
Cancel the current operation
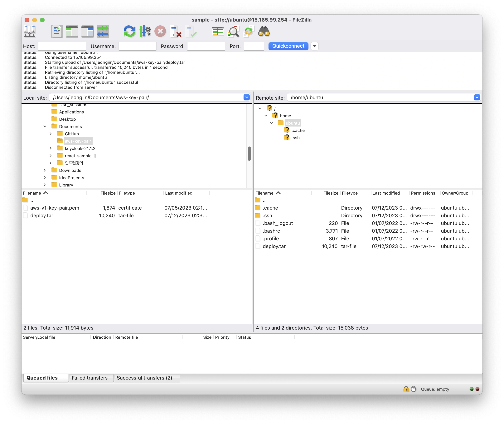[160, 32]
